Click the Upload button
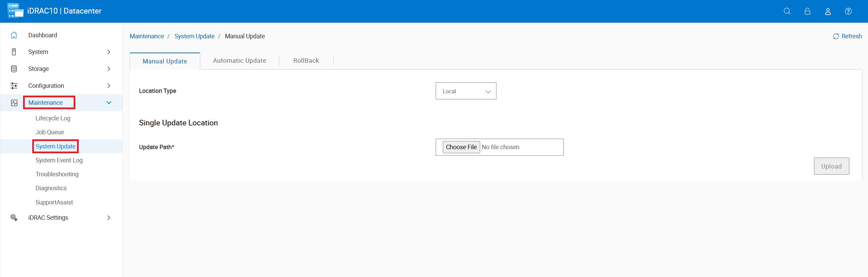 (832, 166)
